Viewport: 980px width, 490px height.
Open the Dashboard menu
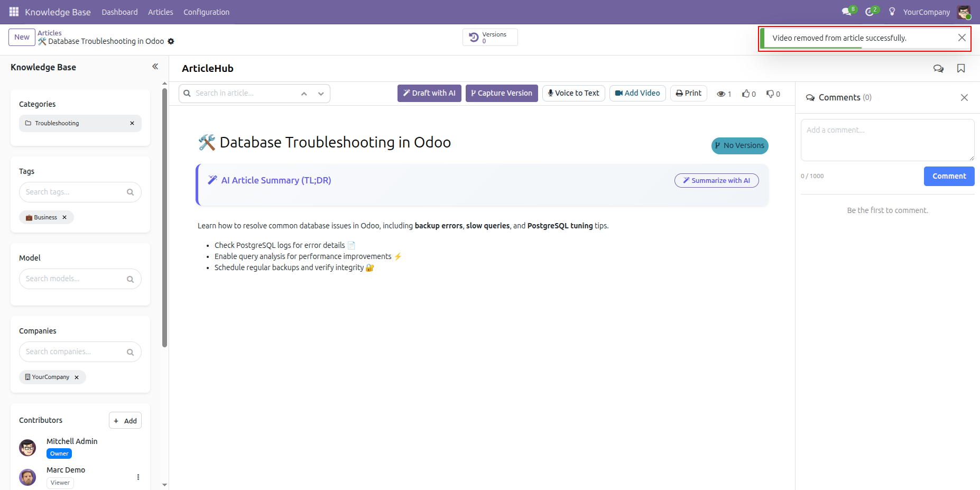(119, 12)
